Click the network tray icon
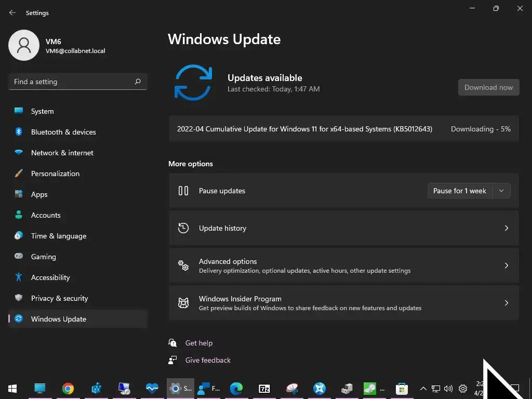This screenshot has height=399, width=532. click(x=436, y=389)
